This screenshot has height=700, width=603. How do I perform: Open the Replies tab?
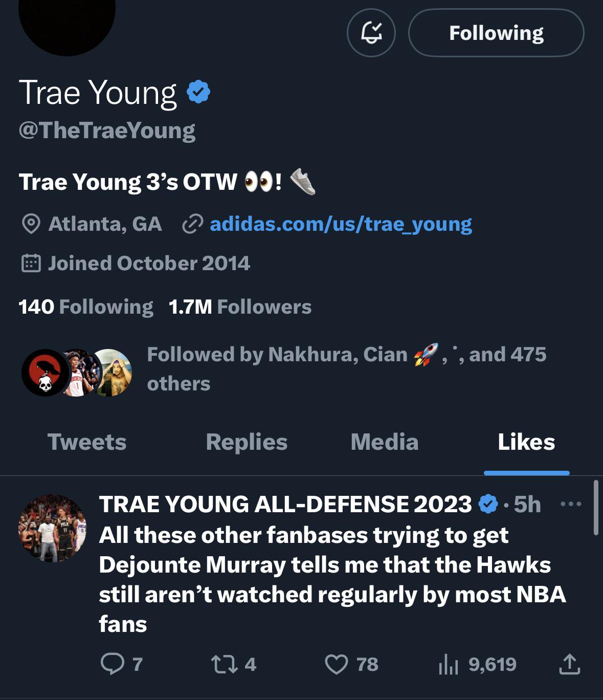(x=247, y=442)
